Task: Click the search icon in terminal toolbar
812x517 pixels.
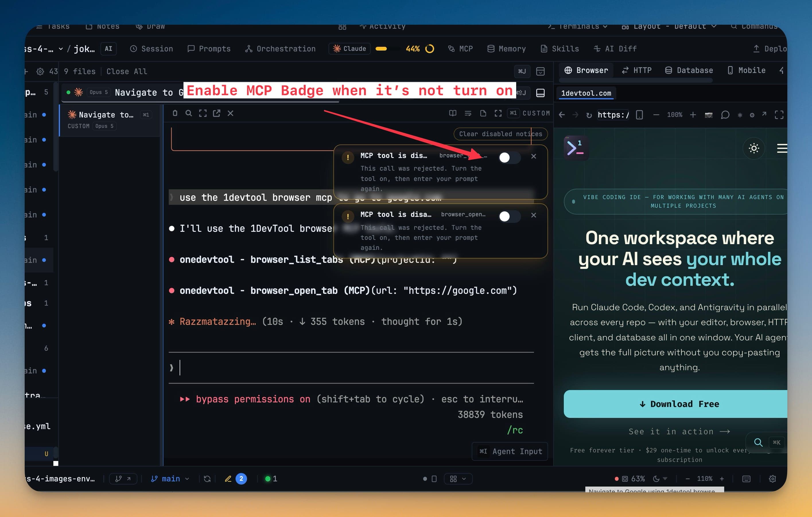Action: point(189,113)
